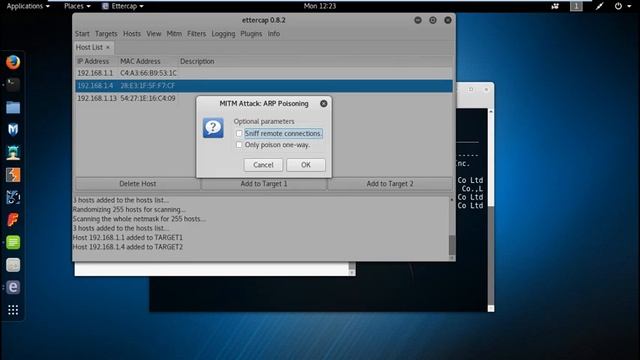Open the Filters menu
Screen dimensions: 640x360
[x=197, y=34]
